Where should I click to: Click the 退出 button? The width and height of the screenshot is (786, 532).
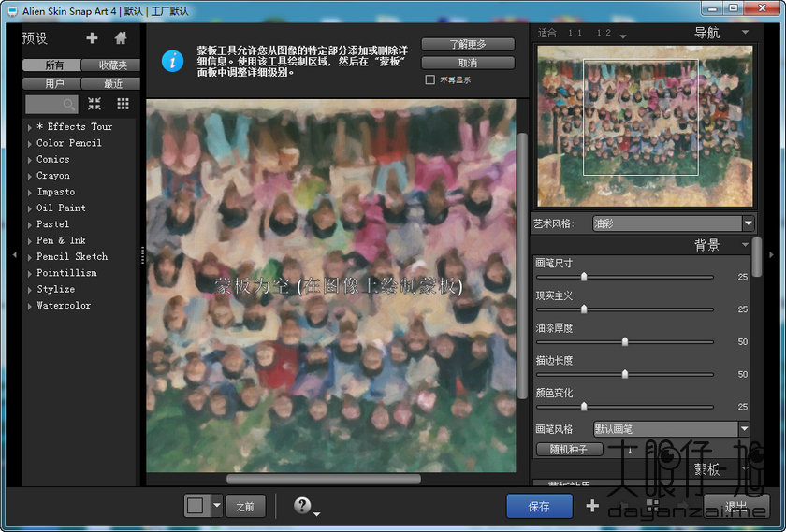tap(735, 506)
